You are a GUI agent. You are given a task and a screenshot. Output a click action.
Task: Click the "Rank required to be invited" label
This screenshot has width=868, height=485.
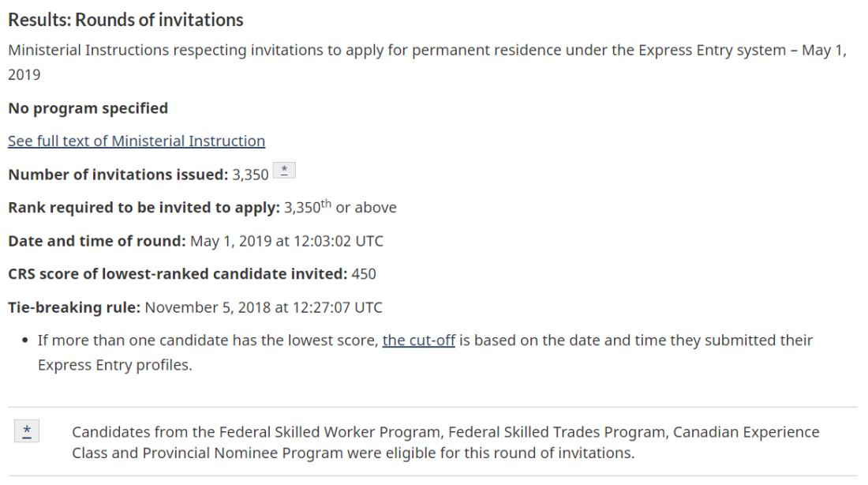(144, 208)
